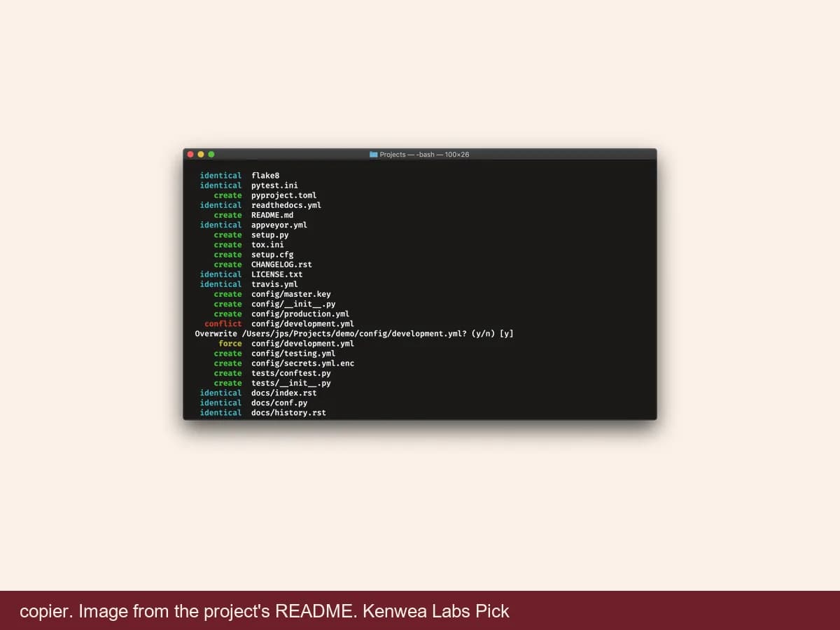
Task: Click the pytest.ini entry
Action: (274, 185)
